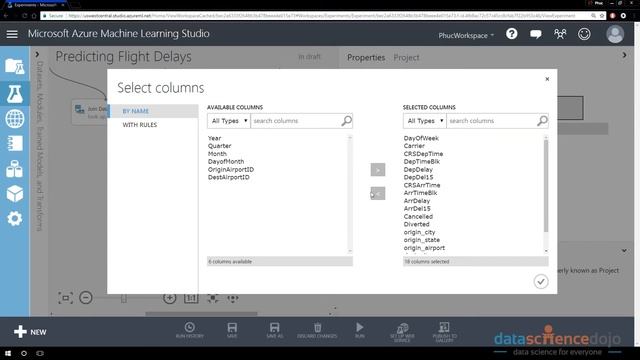Open the feedback chat bubble icon
The width and height of the screenshot is (640, 360).
tap(536, 34)
